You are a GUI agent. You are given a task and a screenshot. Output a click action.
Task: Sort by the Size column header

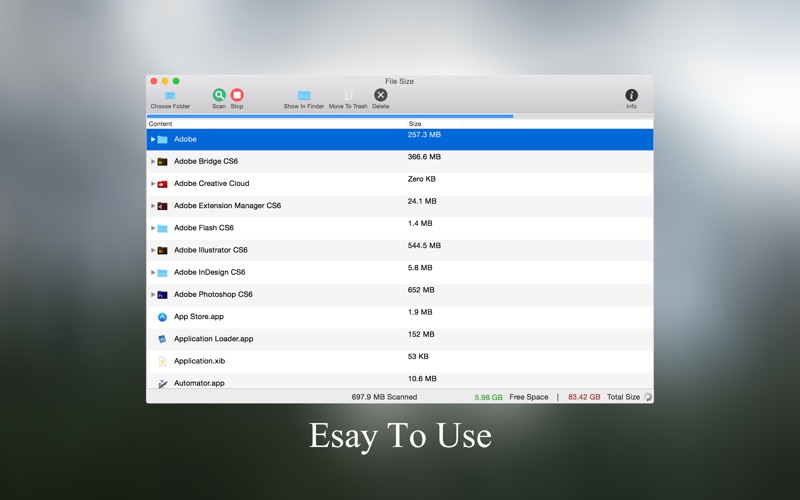pyautogui.click(x=435, y=123)
